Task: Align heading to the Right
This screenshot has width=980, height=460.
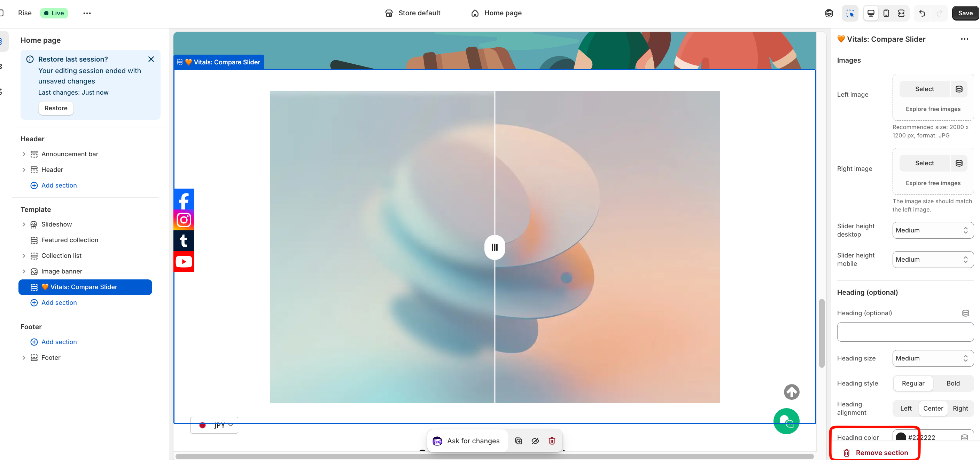Action: 960,408
